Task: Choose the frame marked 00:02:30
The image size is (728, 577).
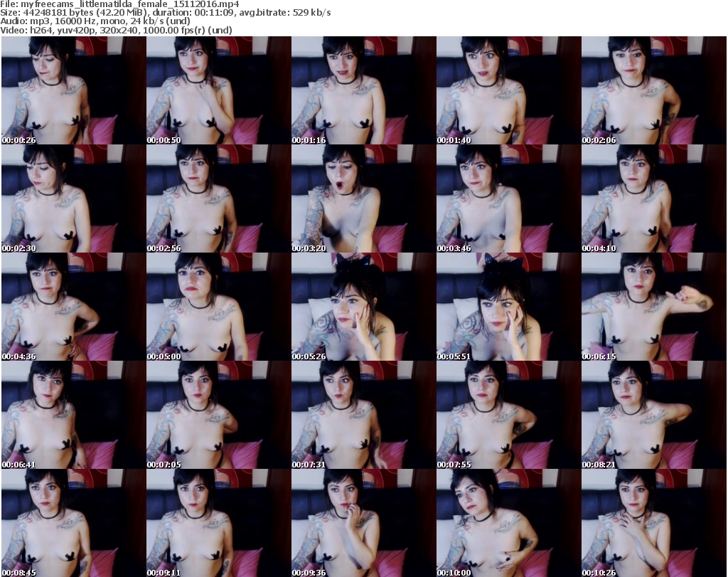Action: (73, 198)
